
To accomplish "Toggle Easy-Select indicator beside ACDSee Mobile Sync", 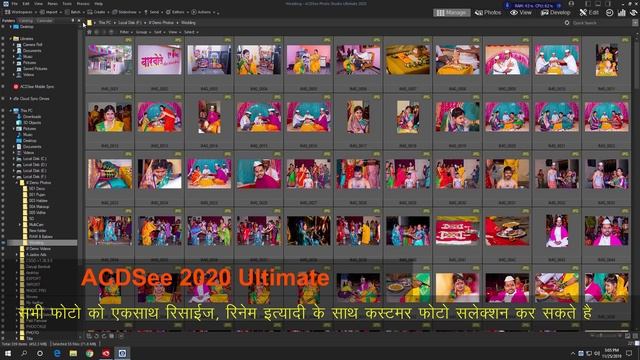I will click(x=3, y=87).
